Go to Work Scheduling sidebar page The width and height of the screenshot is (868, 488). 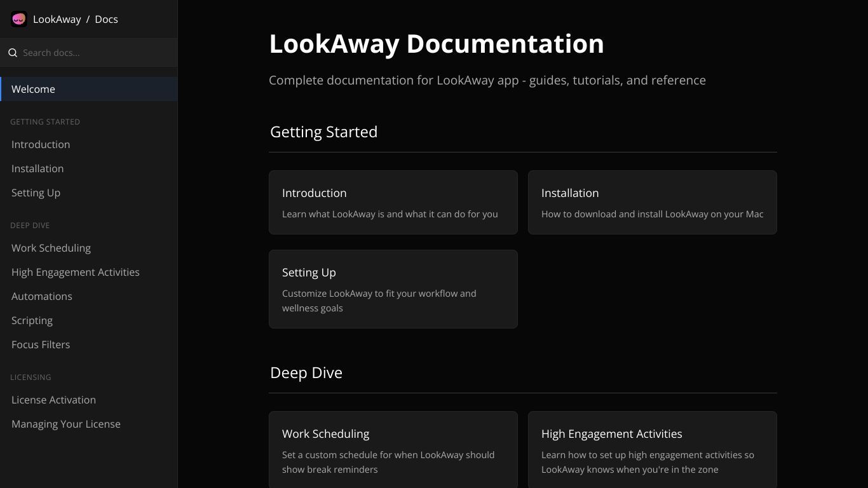pyautogui.click(x=89, y=248)
